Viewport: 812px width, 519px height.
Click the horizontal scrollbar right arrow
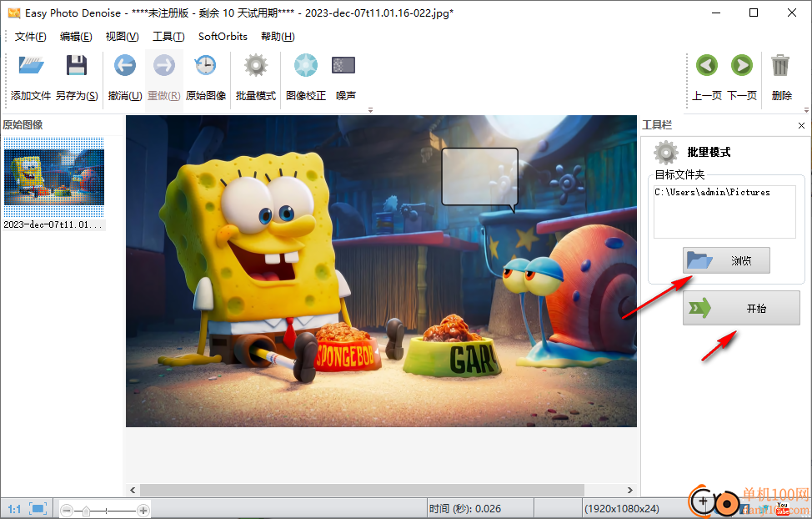629,490
